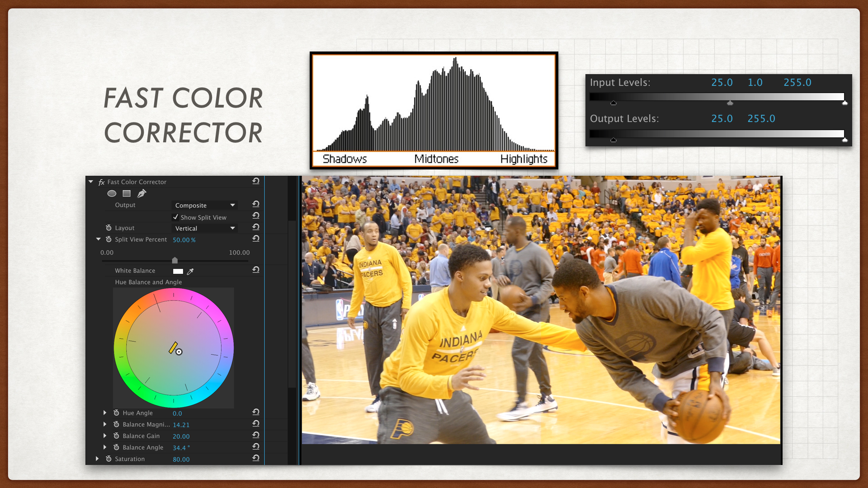Click the Output Levels white handle
Screen dimensions: 868x488
pos(845,140)
